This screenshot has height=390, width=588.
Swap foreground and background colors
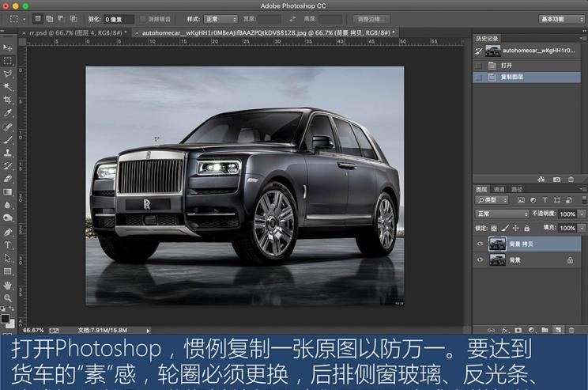pyautogui.click(x=12, y=309)
